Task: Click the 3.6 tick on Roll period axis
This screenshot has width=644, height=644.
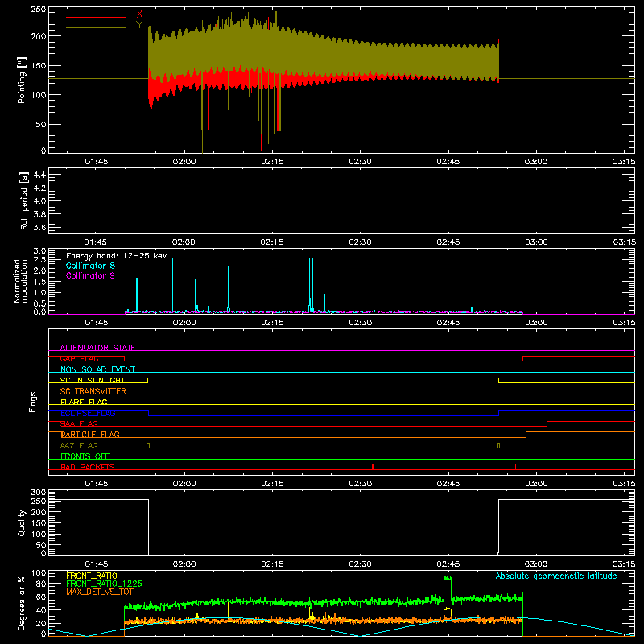Action: click(39, 227)
